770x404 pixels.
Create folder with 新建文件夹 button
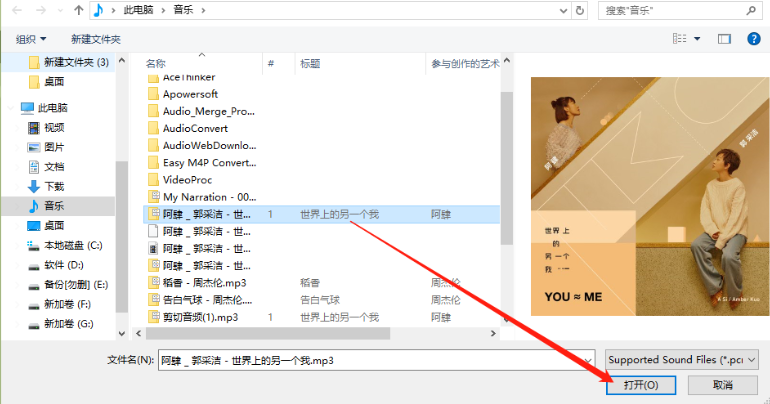point(96,39)
